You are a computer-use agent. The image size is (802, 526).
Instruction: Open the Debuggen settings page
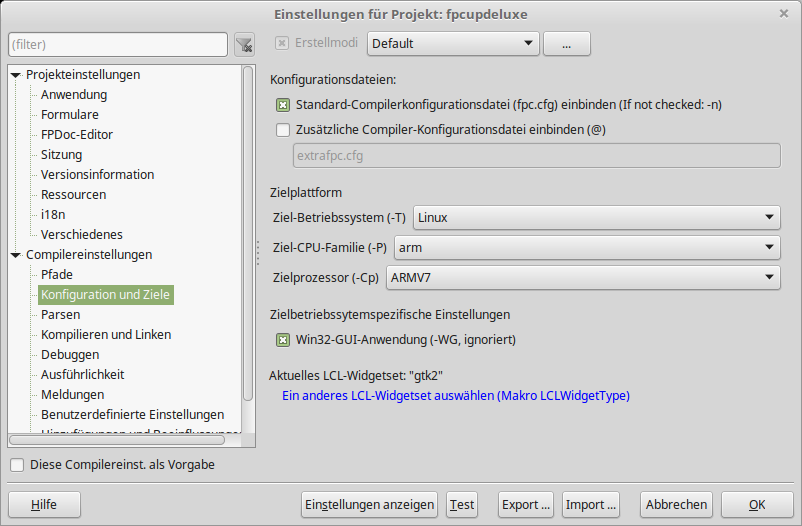pos(70,355)
